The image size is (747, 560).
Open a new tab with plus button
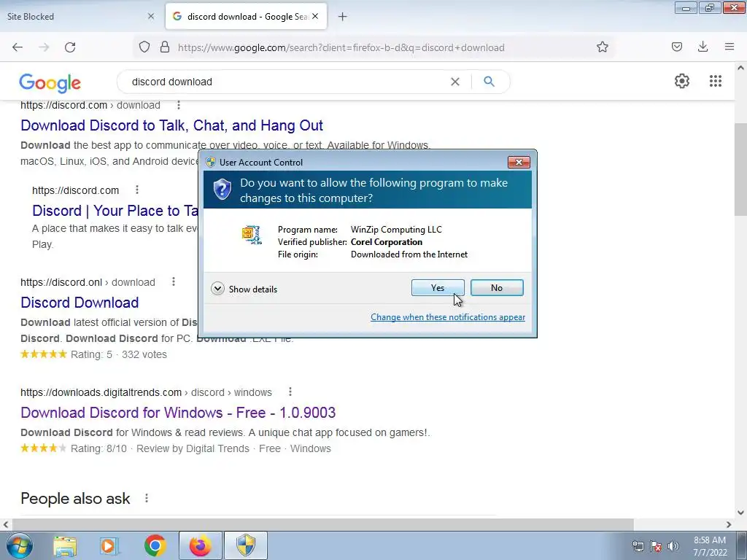(x=342, y=17)
